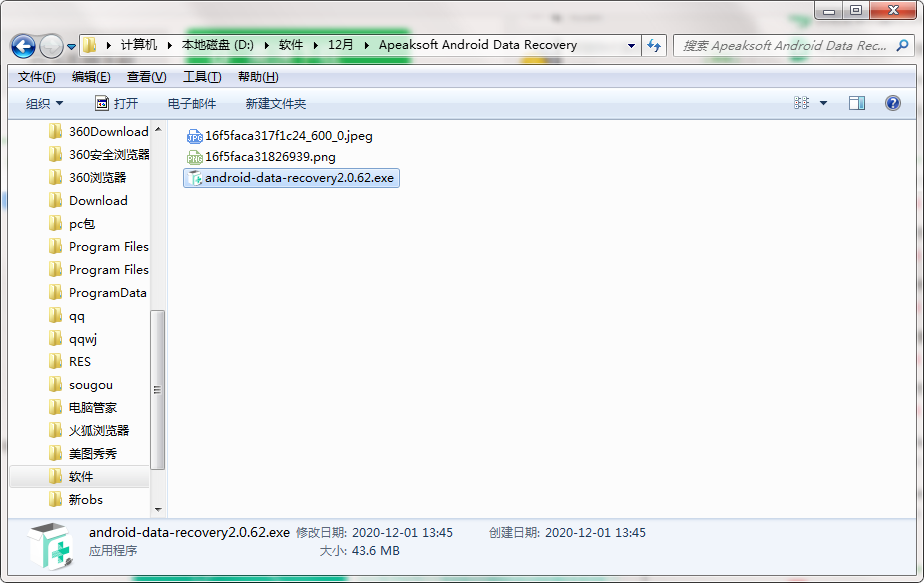Screen dimensions: 924x583
Task: Click the 打开 toolbar button
Action: (116, 104)
